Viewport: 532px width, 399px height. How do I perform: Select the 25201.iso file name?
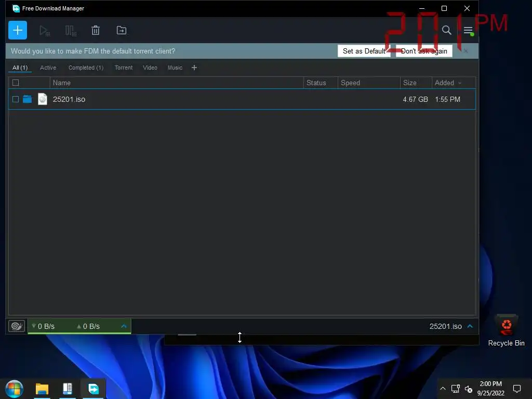point(69,99)
